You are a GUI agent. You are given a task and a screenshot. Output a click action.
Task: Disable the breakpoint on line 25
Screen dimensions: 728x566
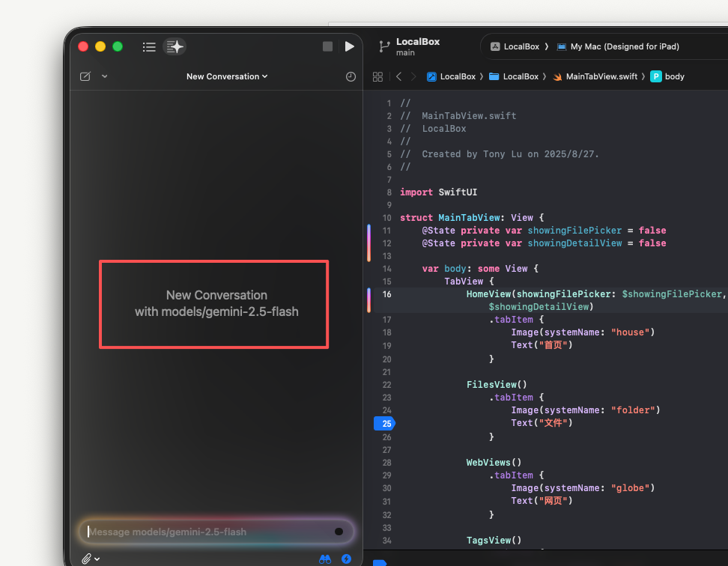point(384,424)
